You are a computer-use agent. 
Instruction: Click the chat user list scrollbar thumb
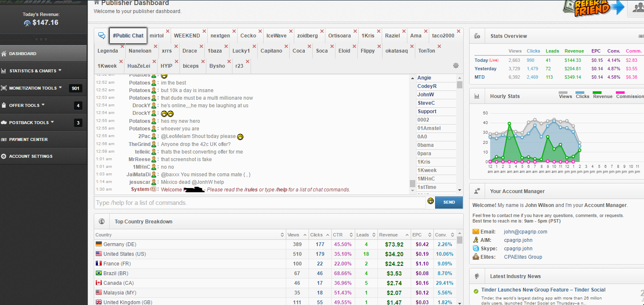[x=459, y=85]
